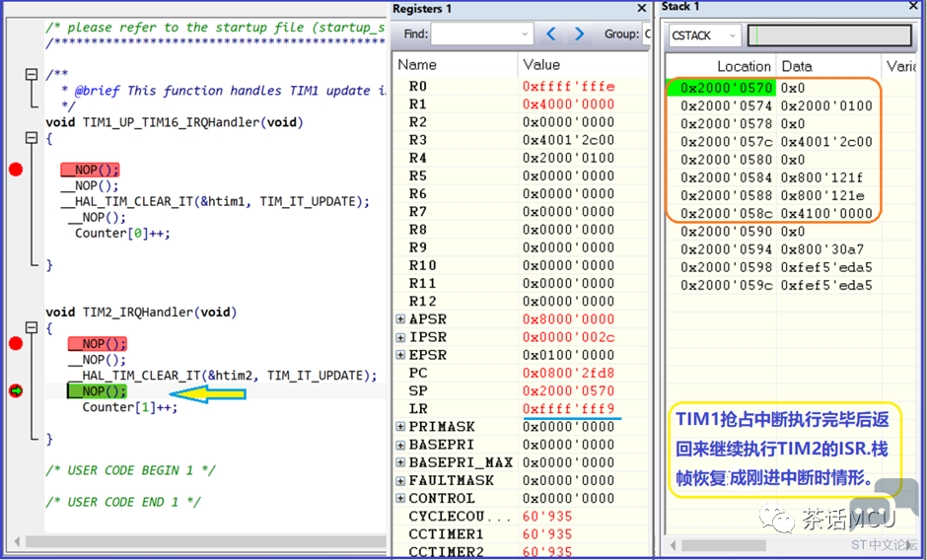Image resolution: width=927 pixels, height=560 pixels.
Task: Close the Stack 1 panel
Action: tap(913, 6)
